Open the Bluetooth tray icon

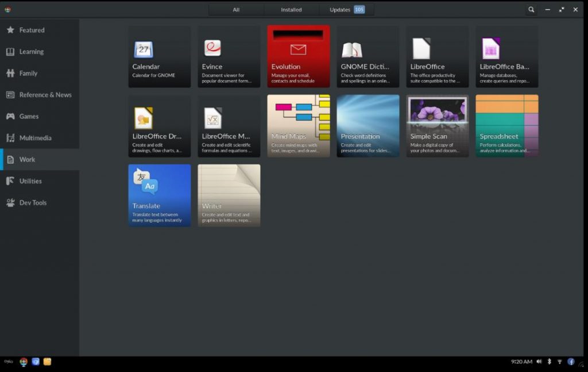click(550, 362)
